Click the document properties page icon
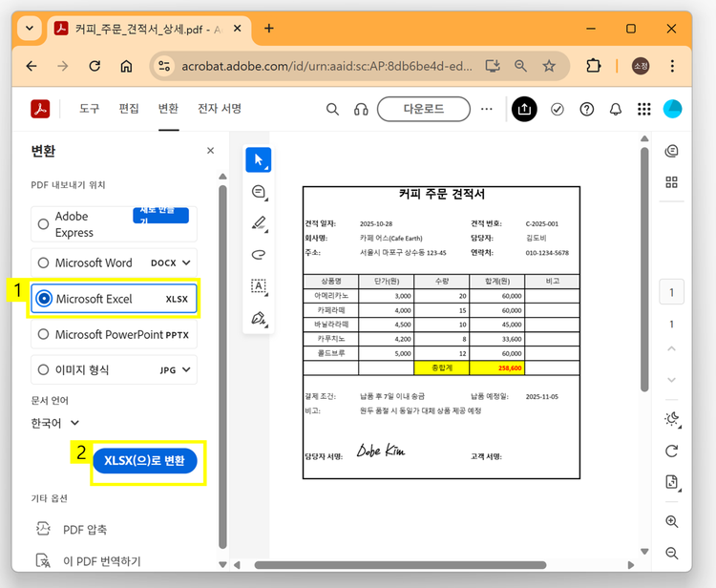 click(672, 482)
